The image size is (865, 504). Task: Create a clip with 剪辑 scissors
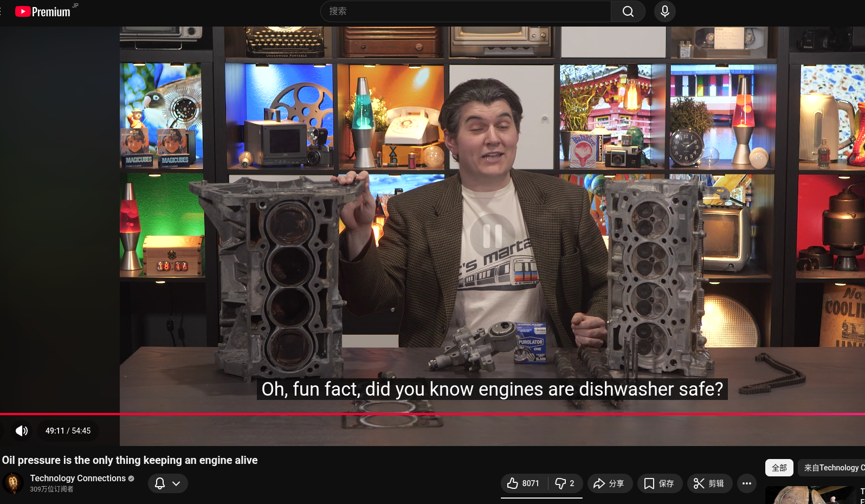[x=709, y=483]
